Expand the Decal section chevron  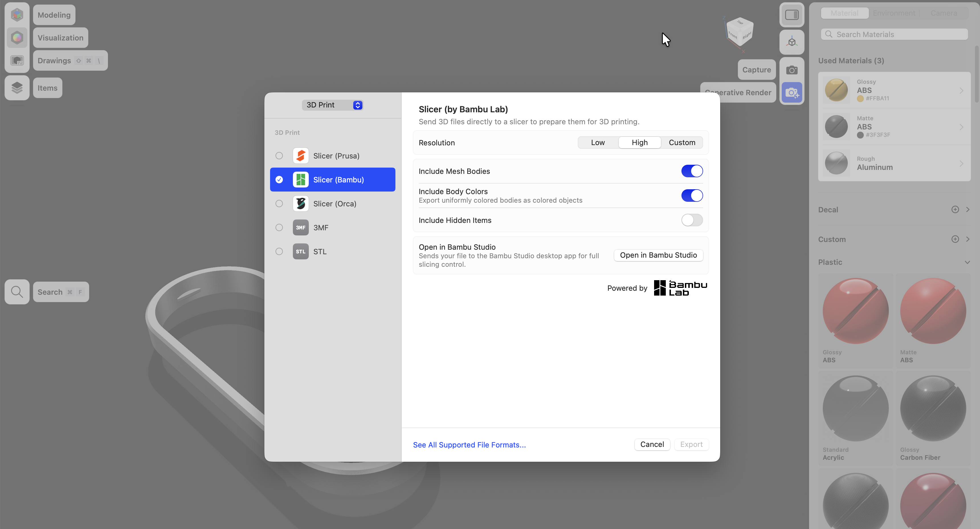point(967,210)
